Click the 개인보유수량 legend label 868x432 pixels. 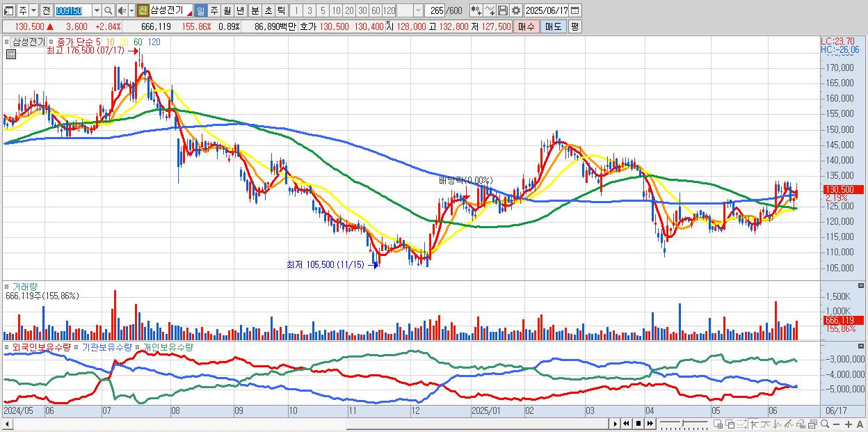click(168, 346)
